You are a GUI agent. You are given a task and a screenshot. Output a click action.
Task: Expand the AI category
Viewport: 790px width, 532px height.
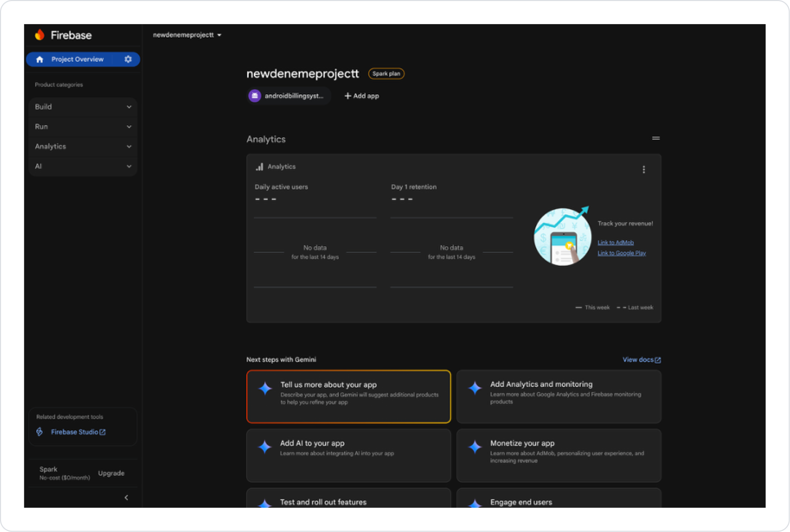(83, 166)
